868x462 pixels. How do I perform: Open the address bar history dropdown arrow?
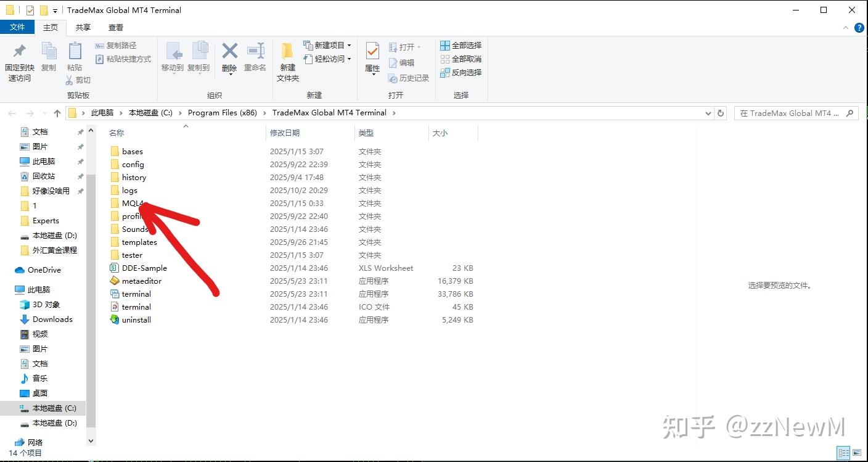click(708, 113)
